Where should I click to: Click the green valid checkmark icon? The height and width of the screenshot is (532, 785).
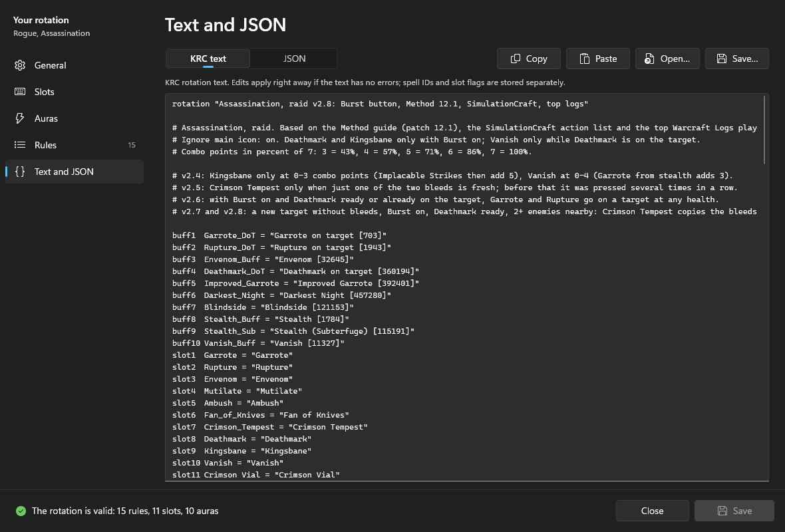(21, 511)
